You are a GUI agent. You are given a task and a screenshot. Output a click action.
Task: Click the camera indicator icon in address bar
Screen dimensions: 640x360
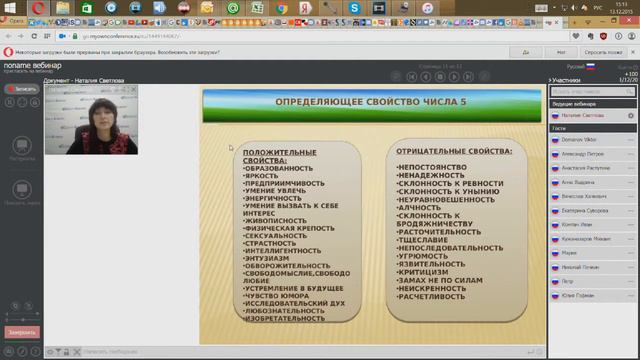(62, 36)
